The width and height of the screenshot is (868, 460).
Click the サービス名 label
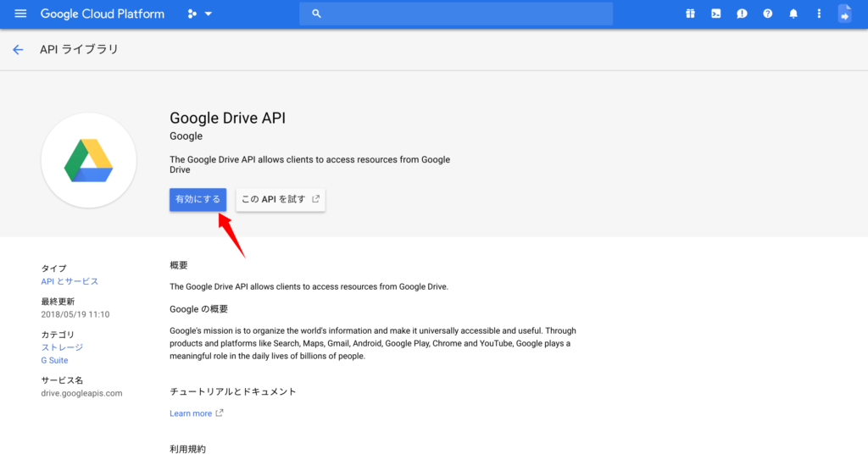62,380
